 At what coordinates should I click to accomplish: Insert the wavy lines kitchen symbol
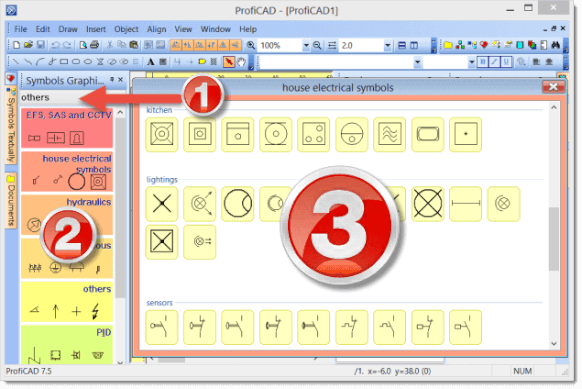click(x=389, y=134)
